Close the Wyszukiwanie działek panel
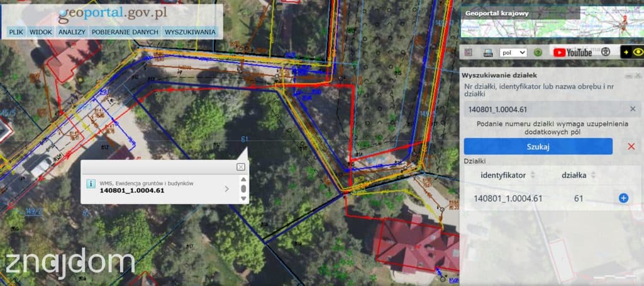Screen dimensions: 644x286 (638, 76)
